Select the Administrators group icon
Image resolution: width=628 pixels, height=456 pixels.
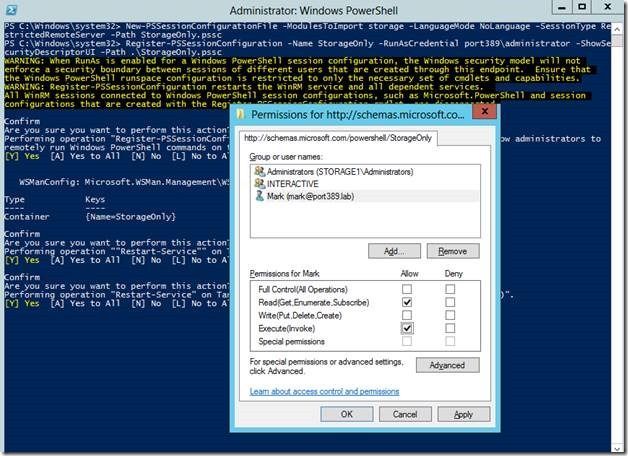click(260, 172)
